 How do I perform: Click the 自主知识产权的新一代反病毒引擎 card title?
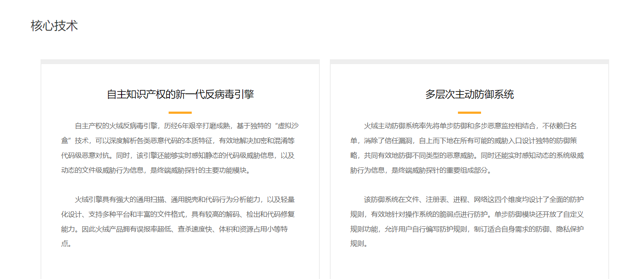[180, 94]
